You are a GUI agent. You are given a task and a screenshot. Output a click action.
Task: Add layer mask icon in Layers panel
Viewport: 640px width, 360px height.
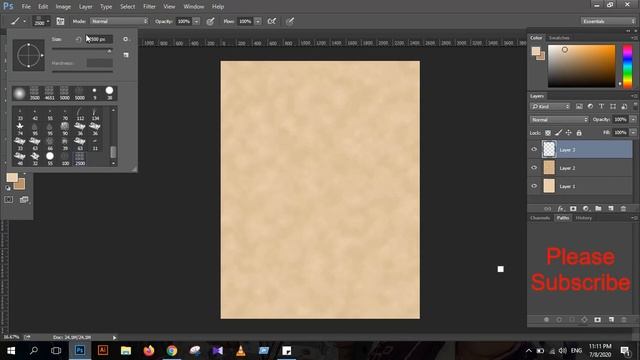(x=573, y=209)
